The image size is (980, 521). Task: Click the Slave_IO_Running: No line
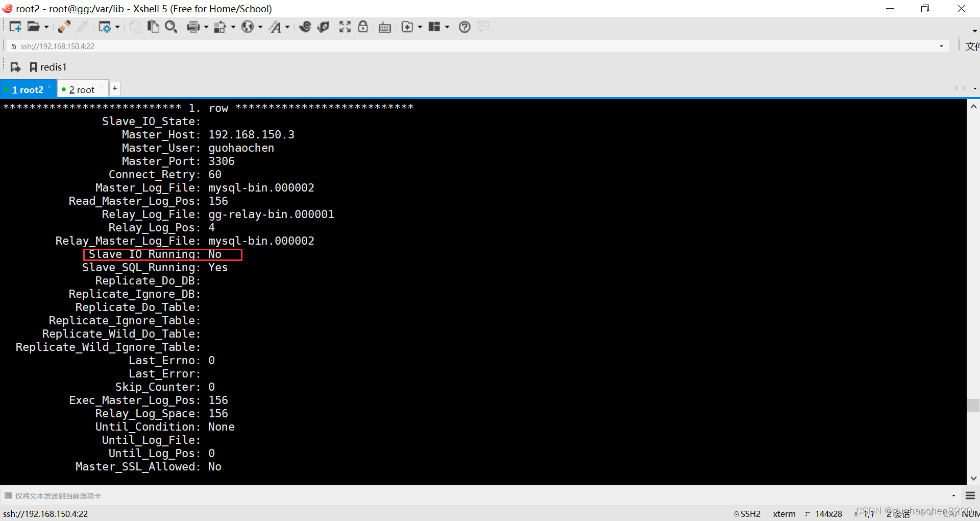(x=163, y=254)
